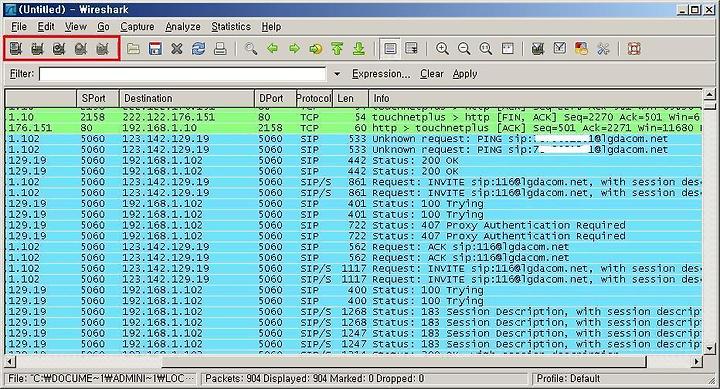This screenshot has width=720, height=389.
Task: Sort by the Len column header
Action: (x=350, y=98)
